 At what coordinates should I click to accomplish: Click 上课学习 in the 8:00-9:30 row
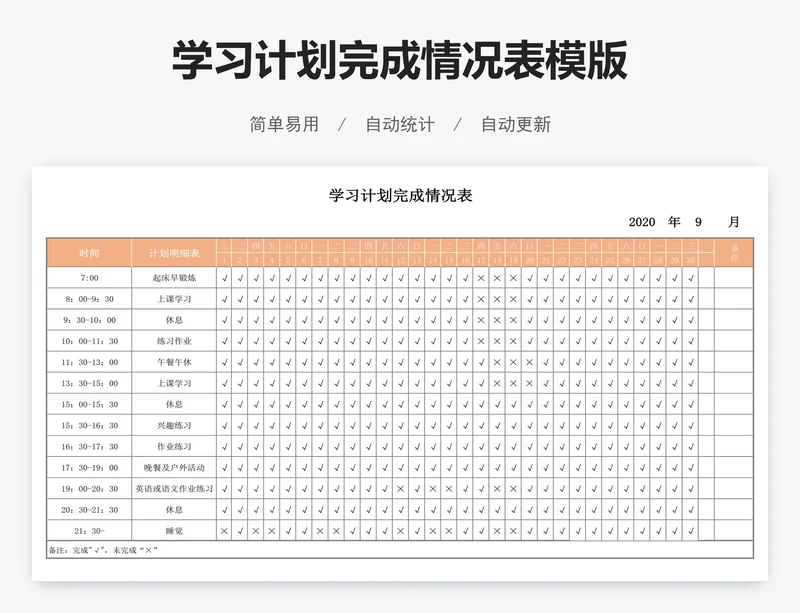174,299
